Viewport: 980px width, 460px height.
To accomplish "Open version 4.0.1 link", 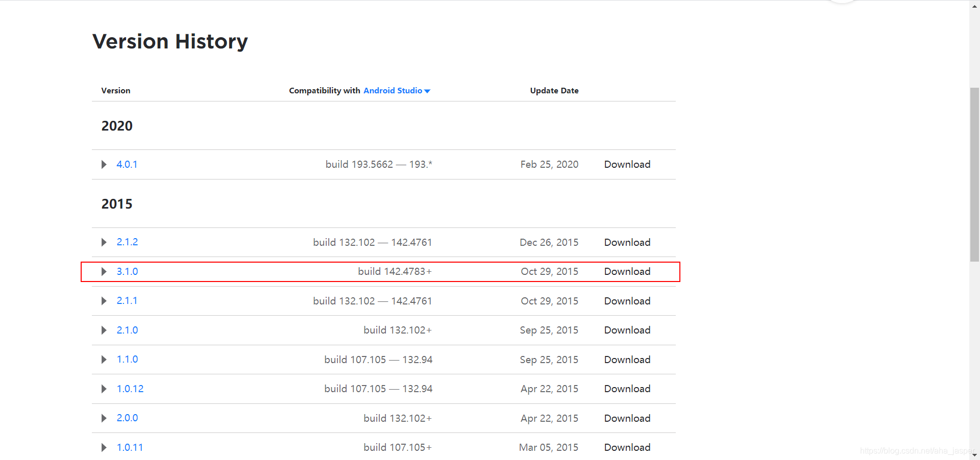I will pos(127,164).
